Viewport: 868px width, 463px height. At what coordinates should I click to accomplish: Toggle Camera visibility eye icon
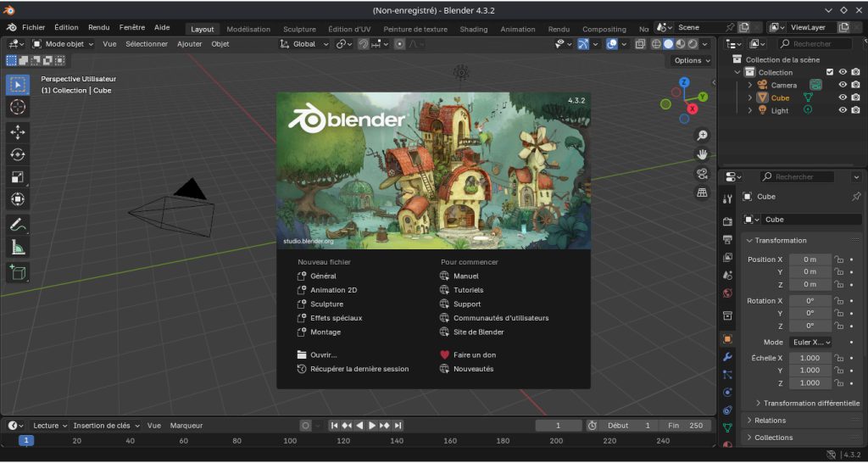(843, 85)
